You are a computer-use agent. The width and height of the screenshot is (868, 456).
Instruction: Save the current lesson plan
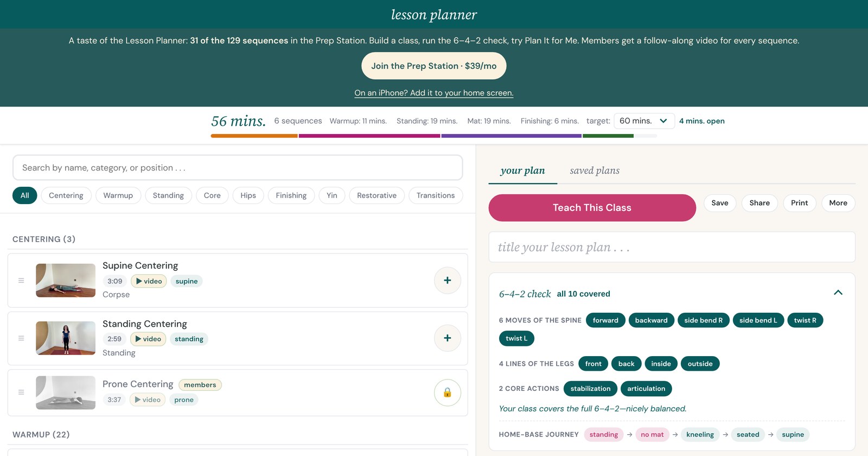(720, 203)
